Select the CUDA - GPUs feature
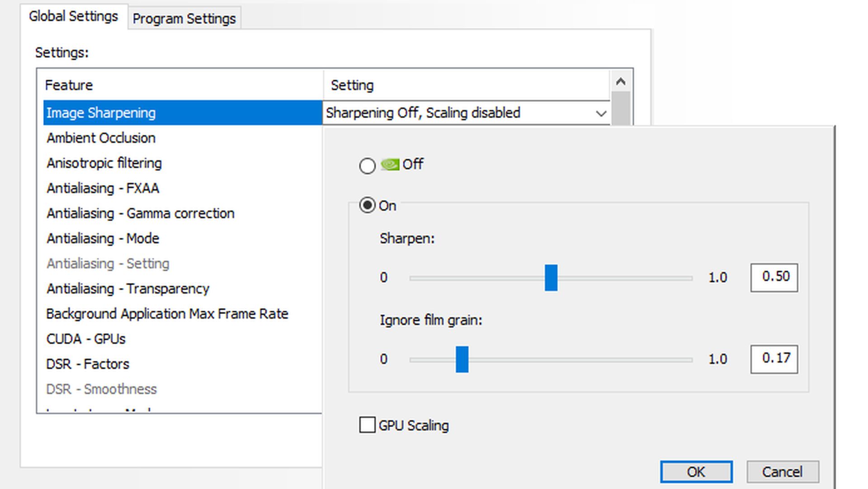Viewport: 868px width, 489px height. click(x=86, y=339)
